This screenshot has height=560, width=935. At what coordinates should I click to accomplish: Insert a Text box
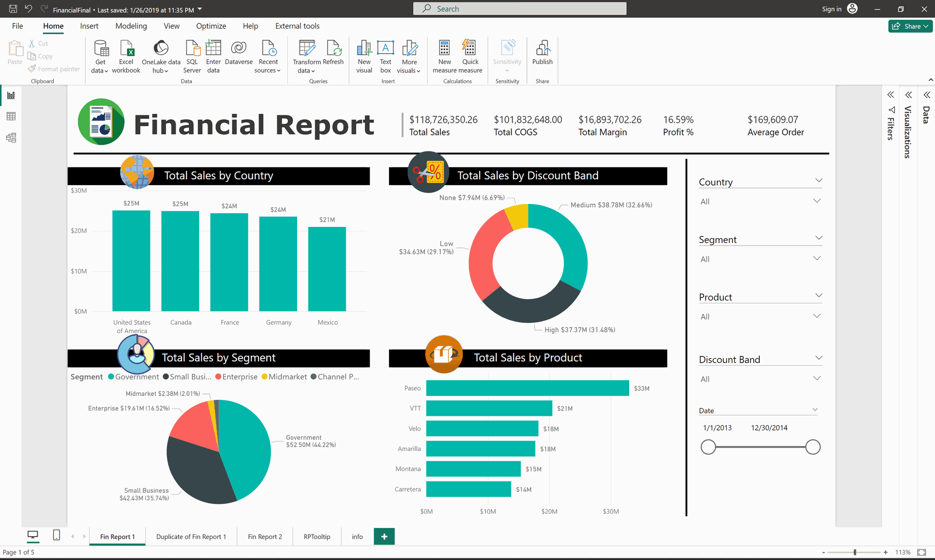tap(385, 49)
